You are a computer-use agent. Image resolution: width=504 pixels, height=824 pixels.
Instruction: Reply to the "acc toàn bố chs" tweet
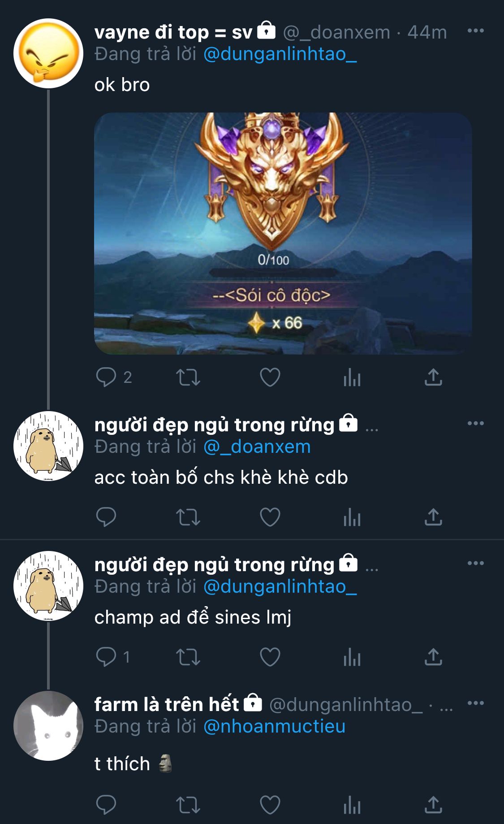106,517
